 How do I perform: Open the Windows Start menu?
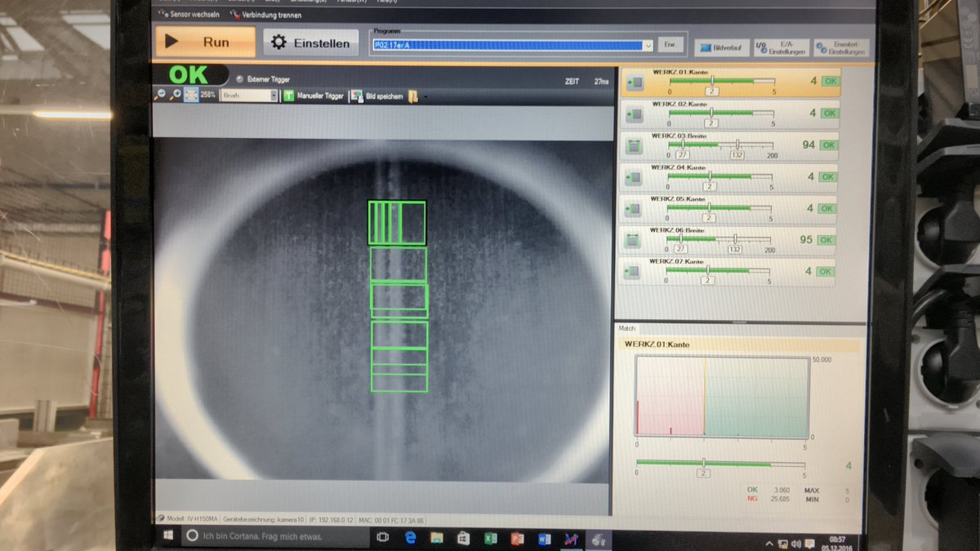click(167, 536)
